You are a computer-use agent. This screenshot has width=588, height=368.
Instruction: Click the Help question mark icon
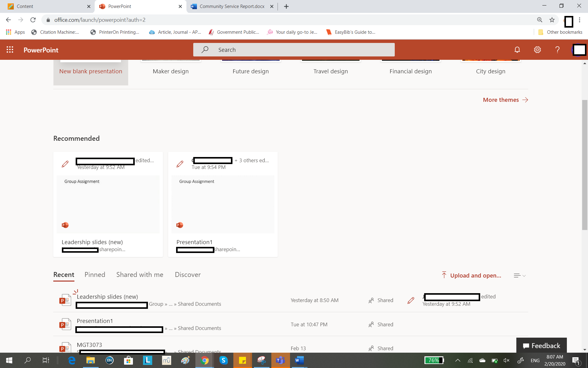557,50
